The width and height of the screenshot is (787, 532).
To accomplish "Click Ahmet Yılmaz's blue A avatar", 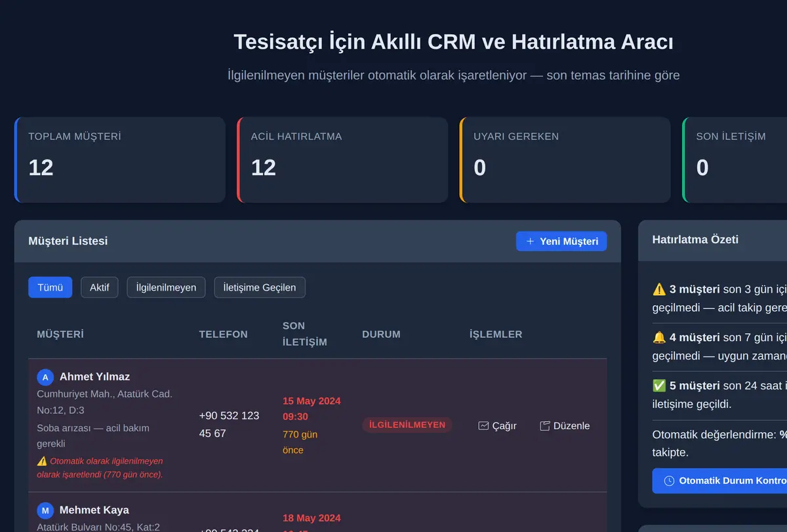I will tap(45, 377).
